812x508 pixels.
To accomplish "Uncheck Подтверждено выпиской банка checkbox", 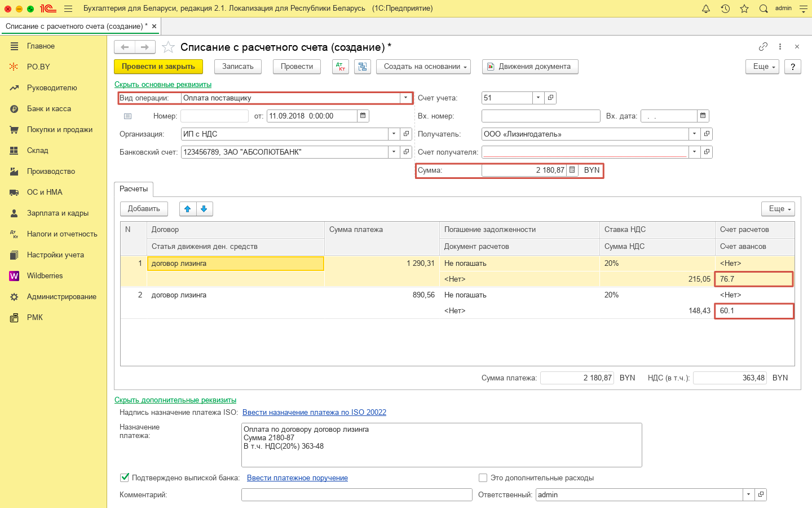I will (125, 478).
